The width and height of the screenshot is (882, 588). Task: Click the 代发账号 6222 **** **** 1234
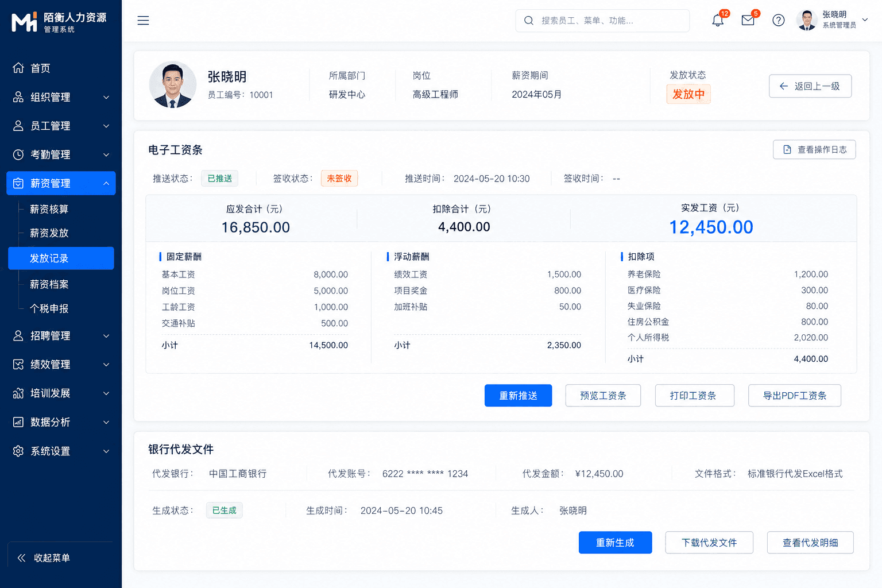[x=425, y=474]
